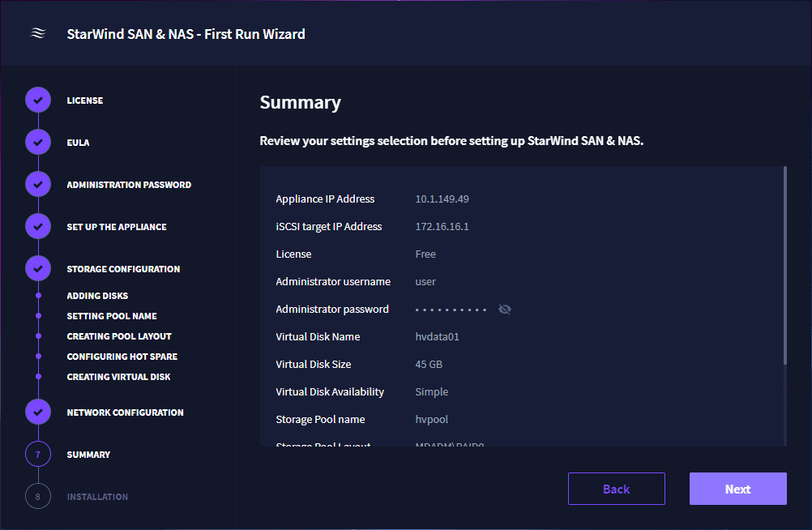Click the Appliance IP value 10.1.149.49
The width and height of the screenshot is (812, 530).
(x=442, y=199)
